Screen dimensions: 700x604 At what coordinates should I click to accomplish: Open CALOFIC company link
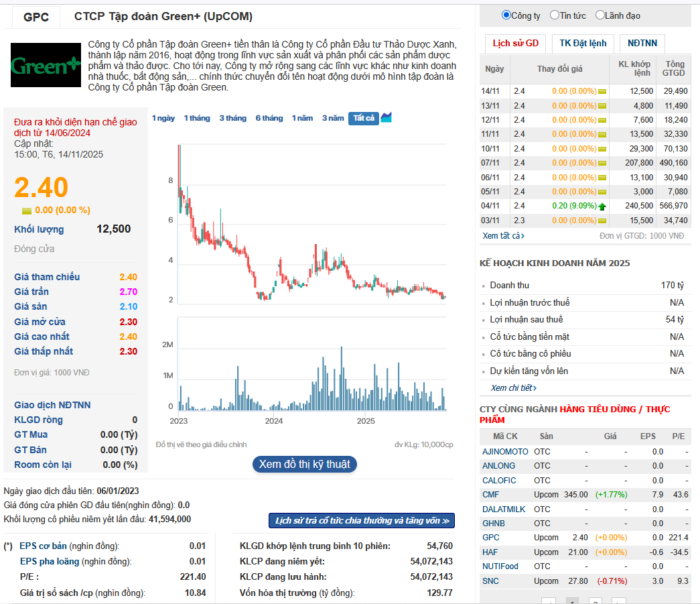(499, 480)
